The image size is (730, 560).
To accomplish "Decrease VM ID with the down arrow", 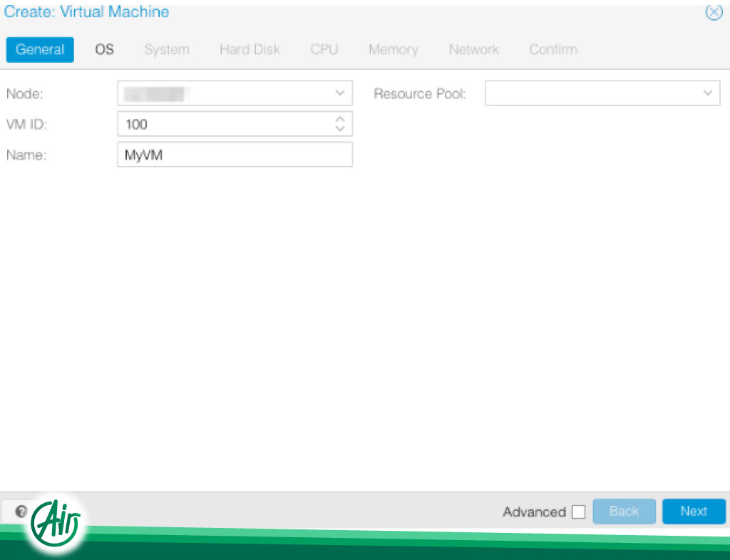I will (x=340, y=128).
